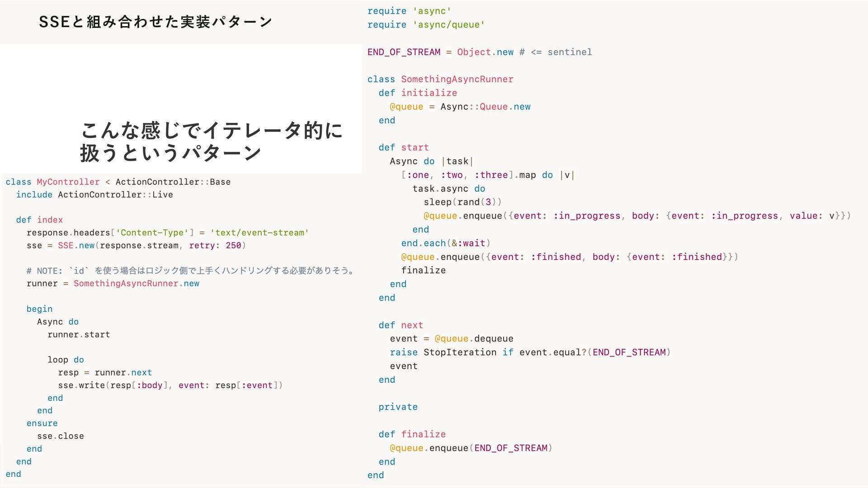Click the slide title 'SSEと組み合わせた実装パターン'
The height and width of the screenshot is (488, 868).
[156, 22]
